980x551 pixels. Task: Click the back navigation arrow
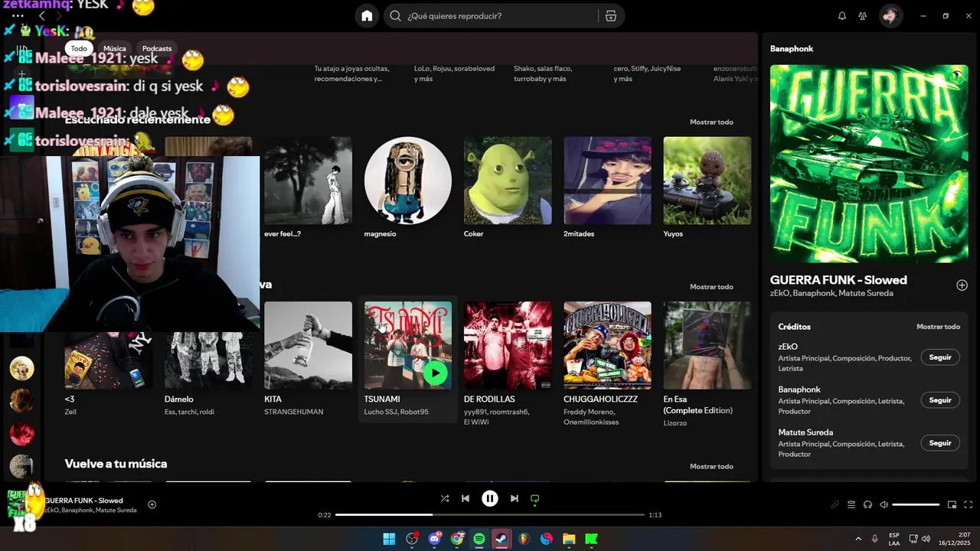pyautogui.click(x=42, y=16)
